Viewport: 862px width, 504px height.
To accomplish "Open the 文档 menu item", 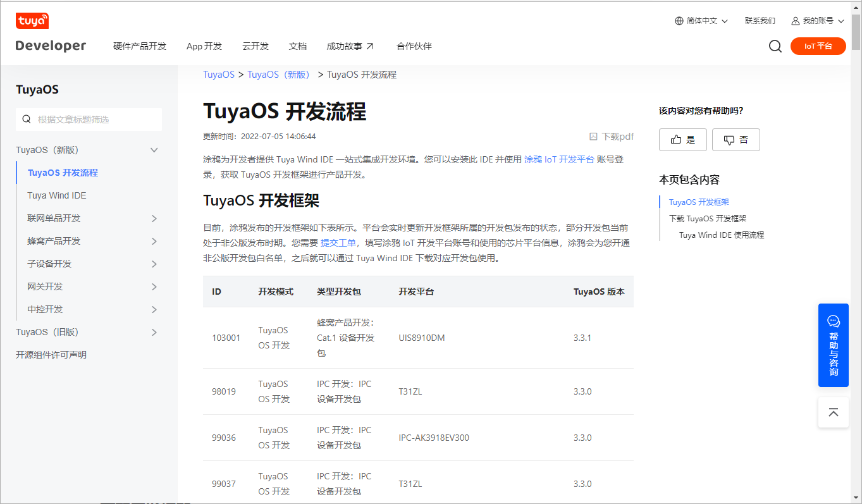I will tap(297, 46).
